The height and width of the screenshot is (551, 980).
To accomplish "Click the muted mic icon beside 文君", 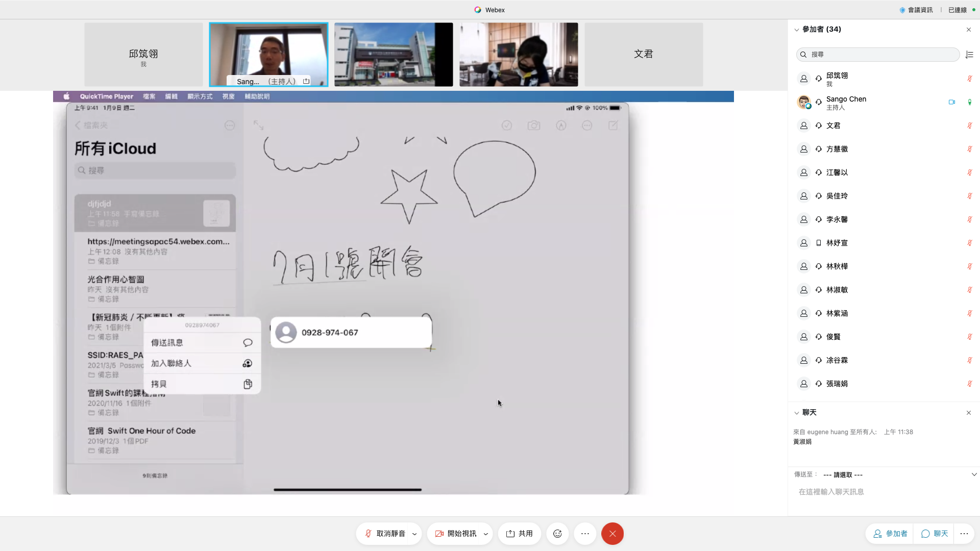I will tap(969, 126).
